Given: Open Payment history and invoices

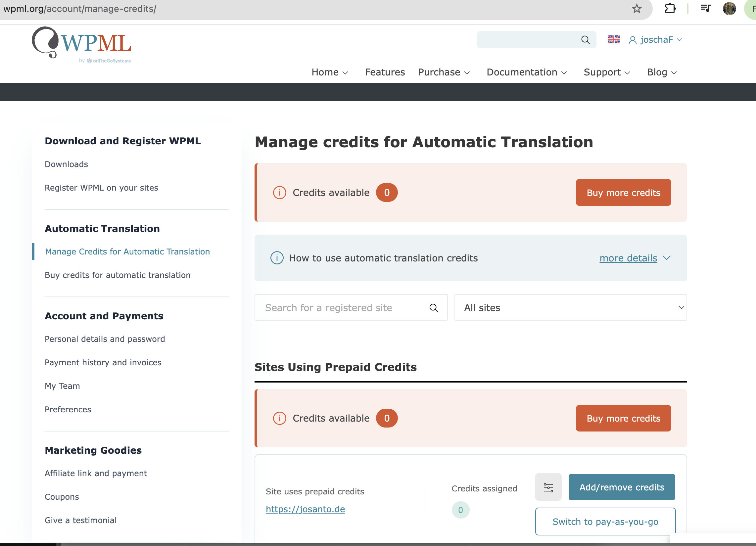Looking at the screenshot, I should (103, 363).
